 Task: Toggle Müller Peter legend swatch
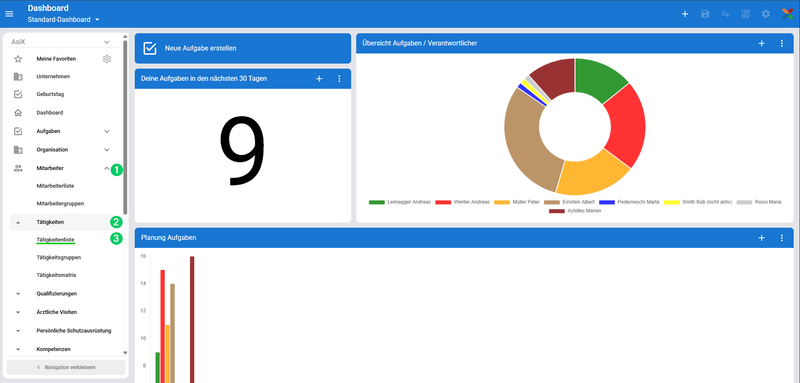(502, 202)
